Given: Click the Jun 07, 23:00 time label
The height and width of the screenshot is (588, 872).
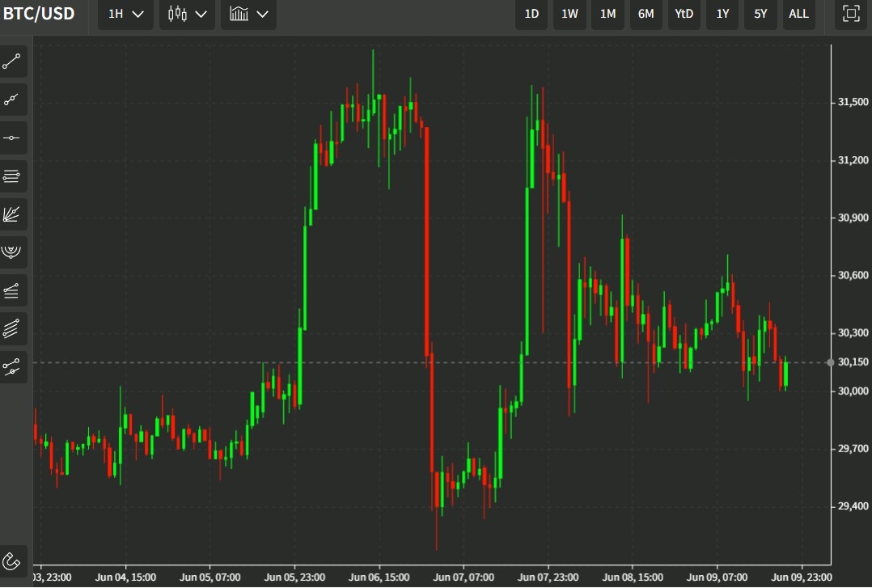Looking at the screenshot, I should click(x=548, y=577).
